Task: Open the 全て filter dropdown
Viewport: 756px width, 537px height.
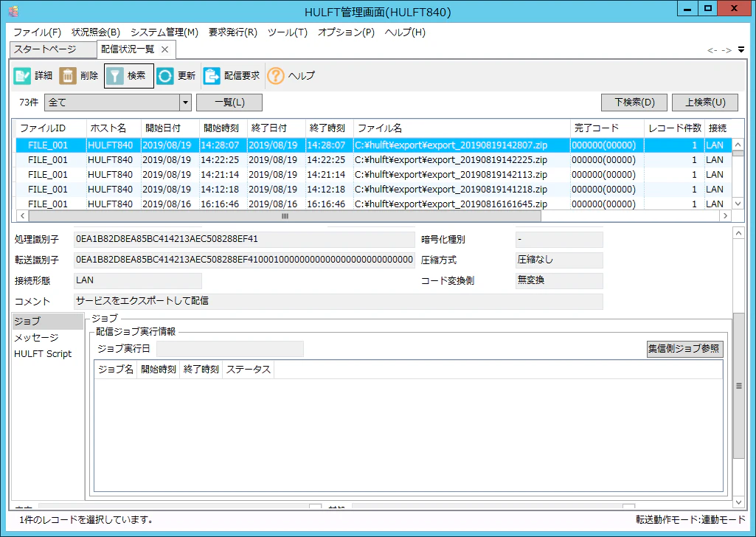Action: [185, 103]
